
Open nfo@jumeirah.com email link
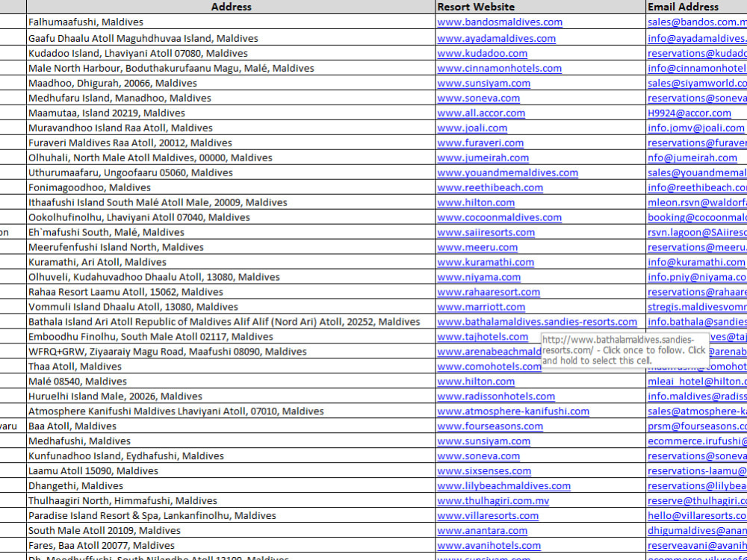point(692,158)
